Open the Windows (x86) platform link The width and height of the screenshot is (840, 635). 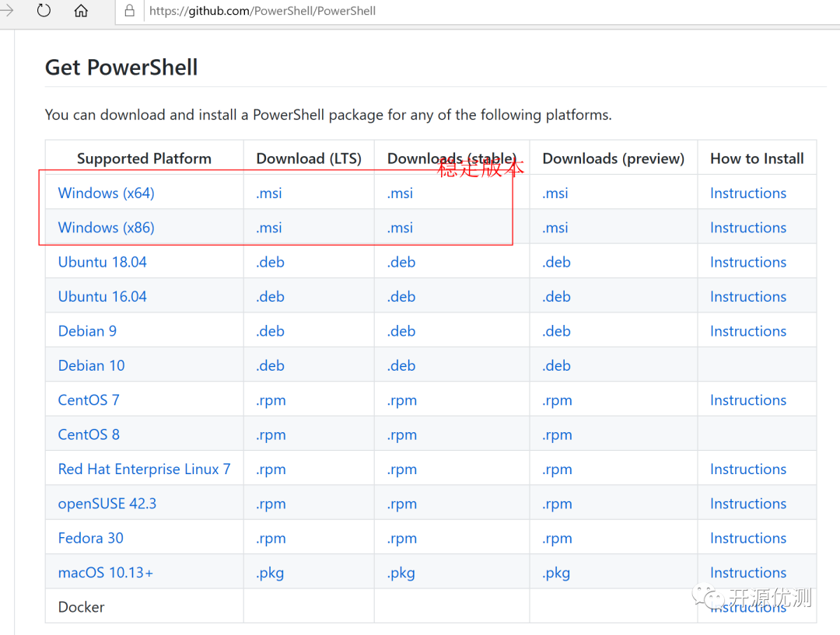point(106,228)
